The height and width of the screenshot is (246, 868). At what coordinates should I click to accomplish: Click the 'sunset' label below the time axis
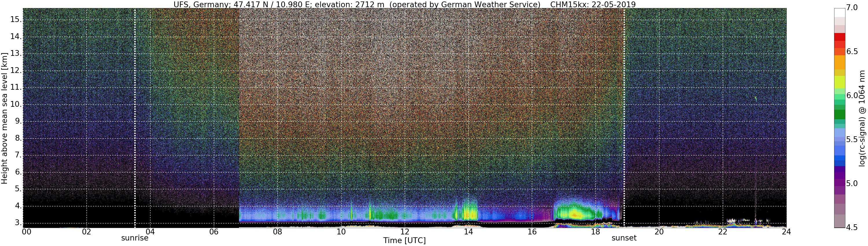(x=624, y=238)
